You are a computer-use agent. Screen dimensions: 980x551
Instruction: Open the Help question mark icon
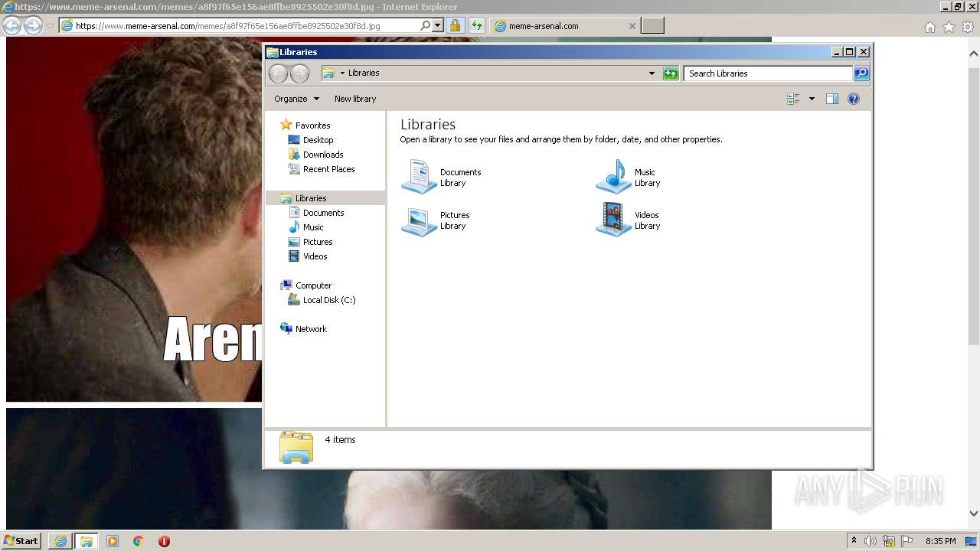pyautogui.click(x=854, y=99)
